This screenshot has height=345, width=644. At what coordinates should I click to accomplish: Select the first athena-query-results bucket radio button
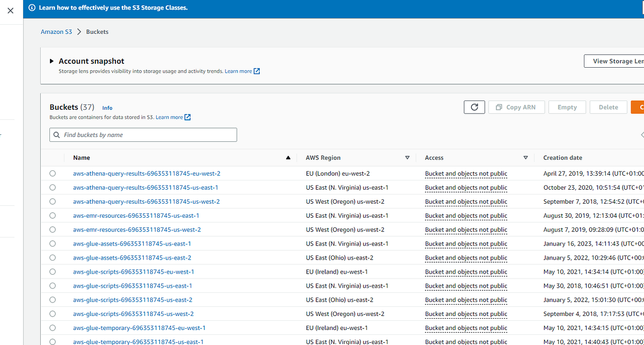click(x=52, y=174)
